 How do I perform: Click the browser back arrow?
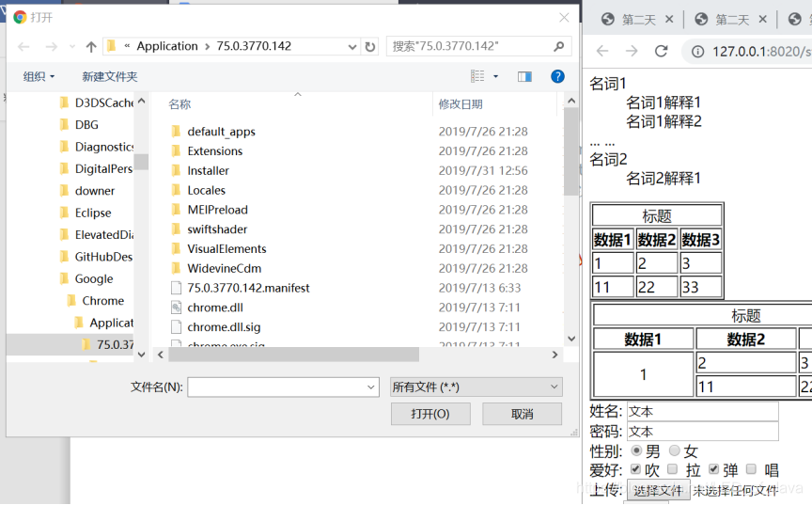click(x=601, y=51)
